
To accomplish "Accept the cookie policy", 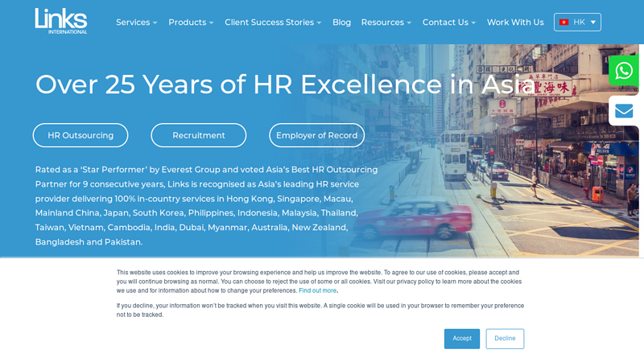I will point(461,339).
